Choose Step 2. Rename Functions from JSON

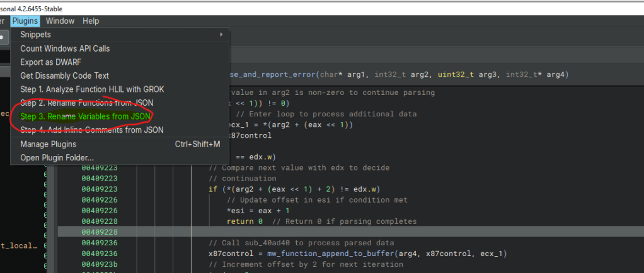click(86, 103)
